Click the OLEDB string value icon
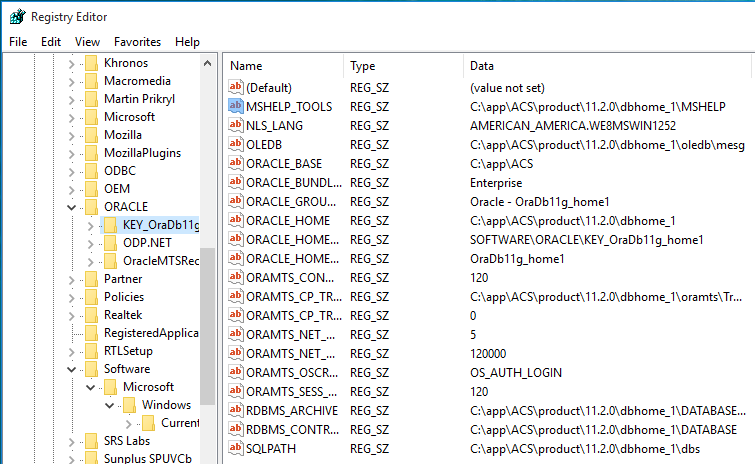The image size is (755, 464). 235,144
